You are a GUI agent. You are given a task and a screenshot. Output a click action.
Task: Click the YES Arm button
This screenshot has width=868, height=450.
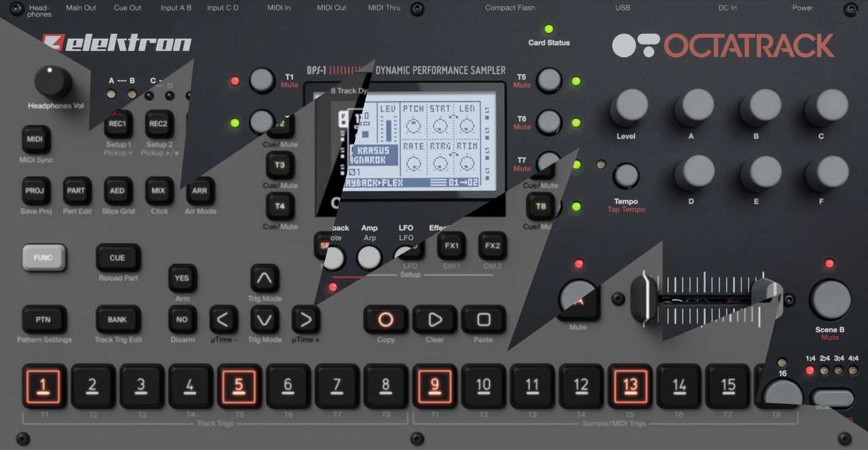[182, 278]
